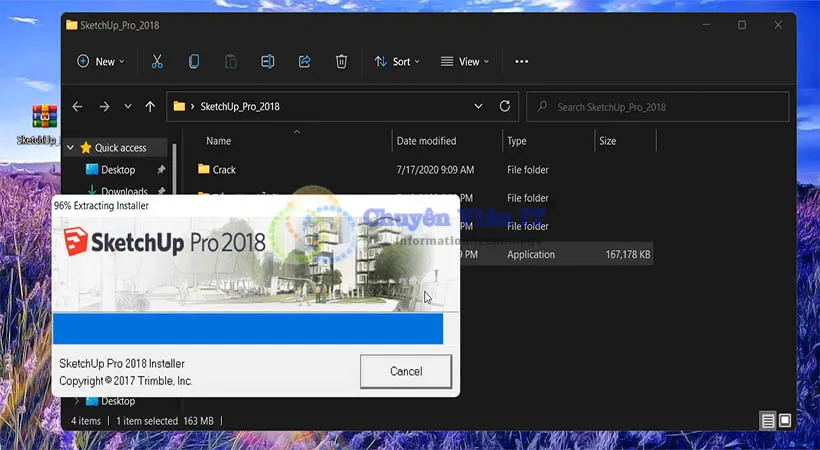820x450 pixels.
Task: Click the Back navigation arrow
Action: click(x=78, y=107)
